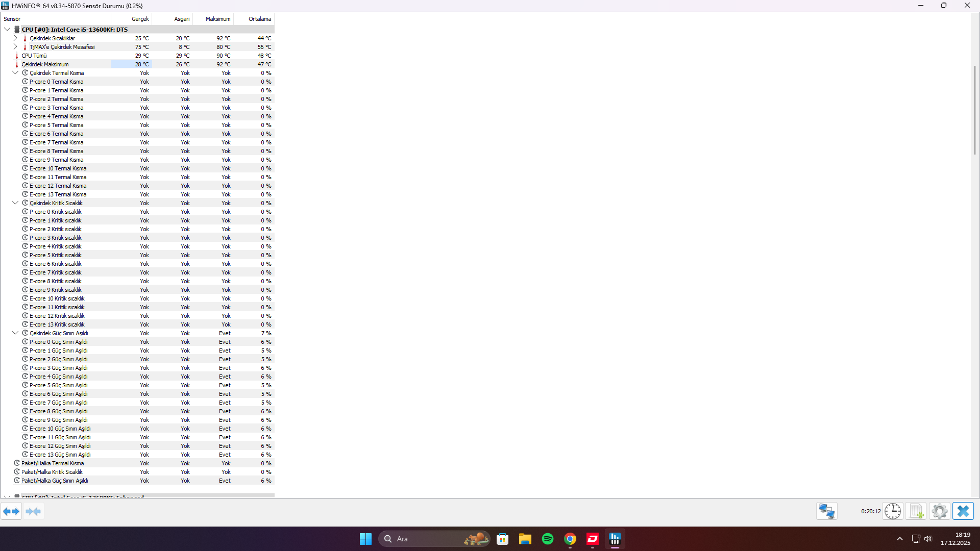This screenshot has width=980, height=551.
Task: Collapse the Çekirdek Kritik Sıcaklık group
Action: [15, 203]
